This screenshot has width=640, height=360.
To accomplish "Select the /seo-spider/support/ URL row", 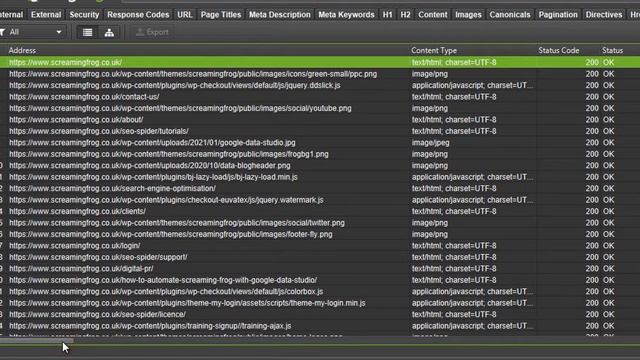I will click(320, 257).
